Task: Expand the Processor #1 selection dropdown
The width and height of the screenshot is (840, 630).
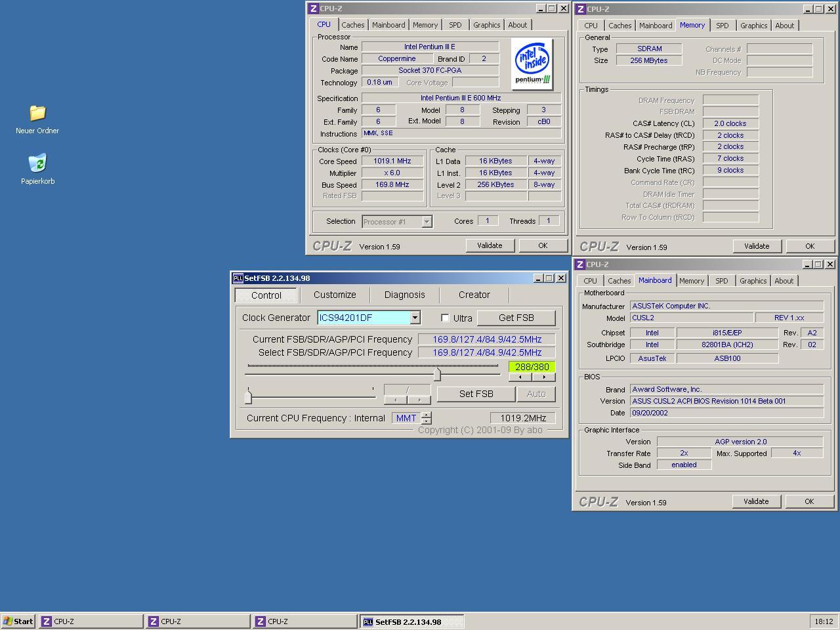Action: [427, 222]
